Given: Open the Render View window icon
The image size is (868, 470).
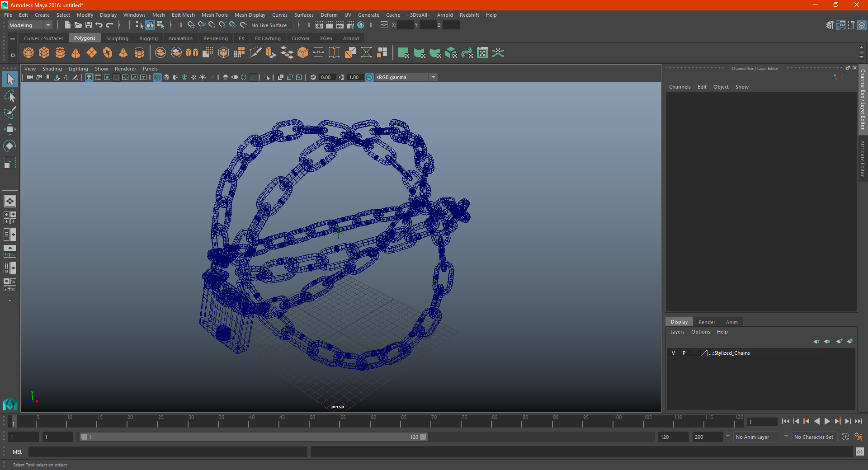Looking at the screenshot, I should point(319,25).
